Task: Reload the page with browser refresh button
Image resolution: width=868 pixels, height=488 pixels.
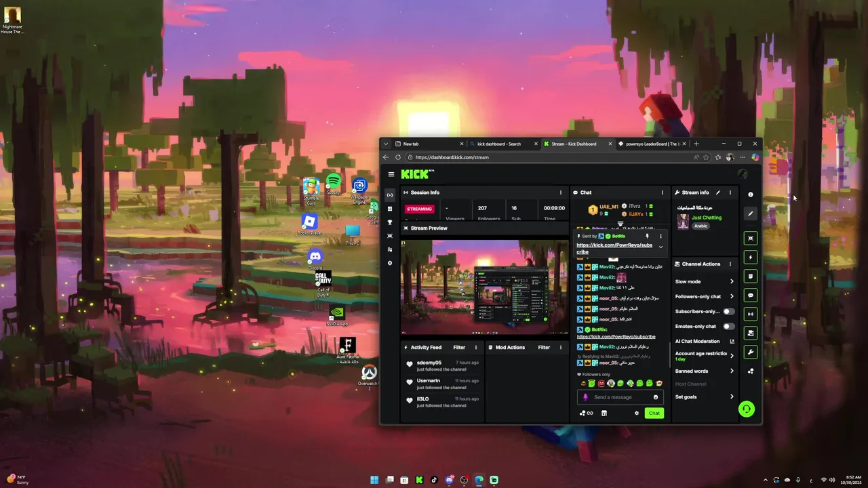Action: [x=398, y=157]
